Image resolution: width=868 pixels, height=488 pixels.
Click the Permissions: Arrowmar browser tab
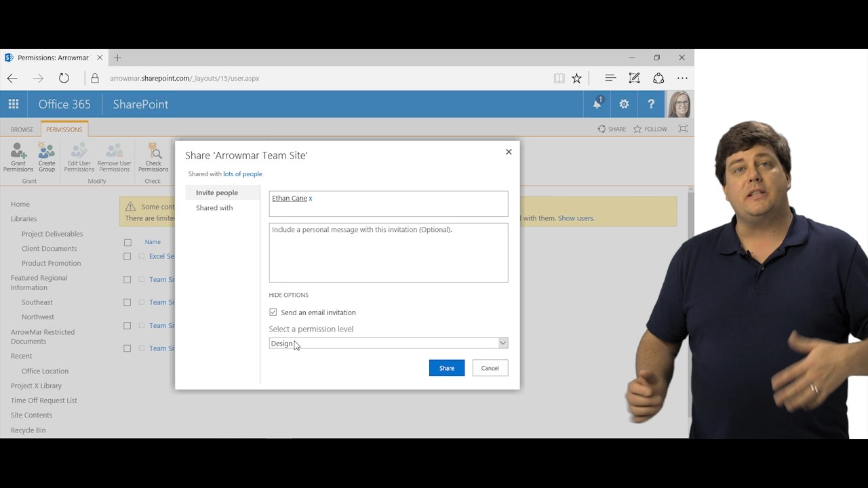coord(53,58)
